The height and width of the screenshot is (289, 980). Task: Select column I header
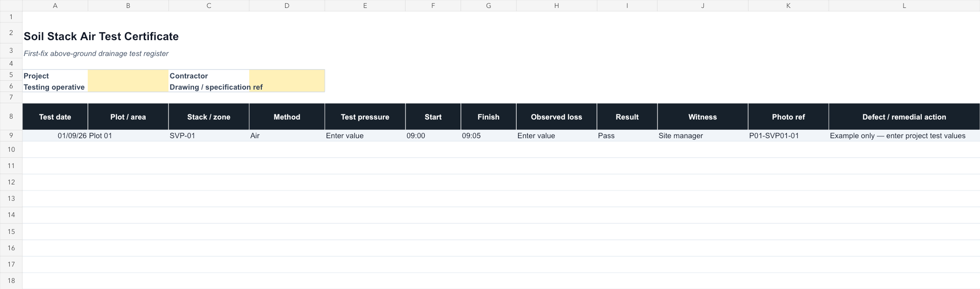coord(627,6)
